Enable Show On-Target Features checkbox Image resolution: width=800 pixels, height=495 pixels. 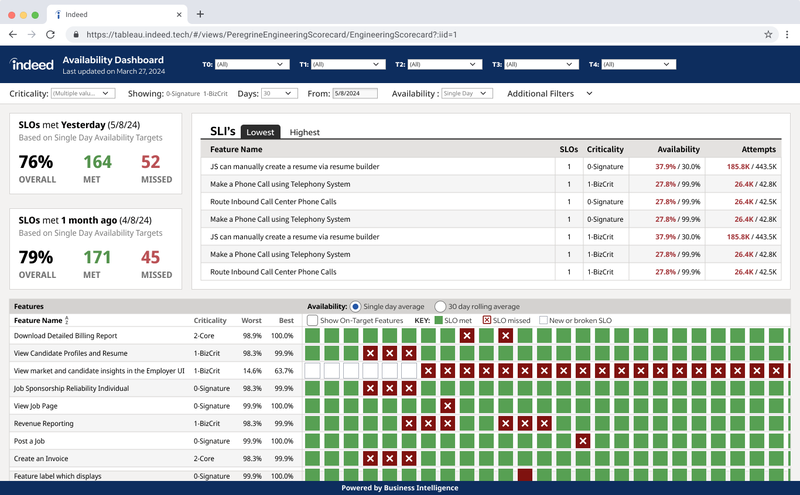point(312,320)
